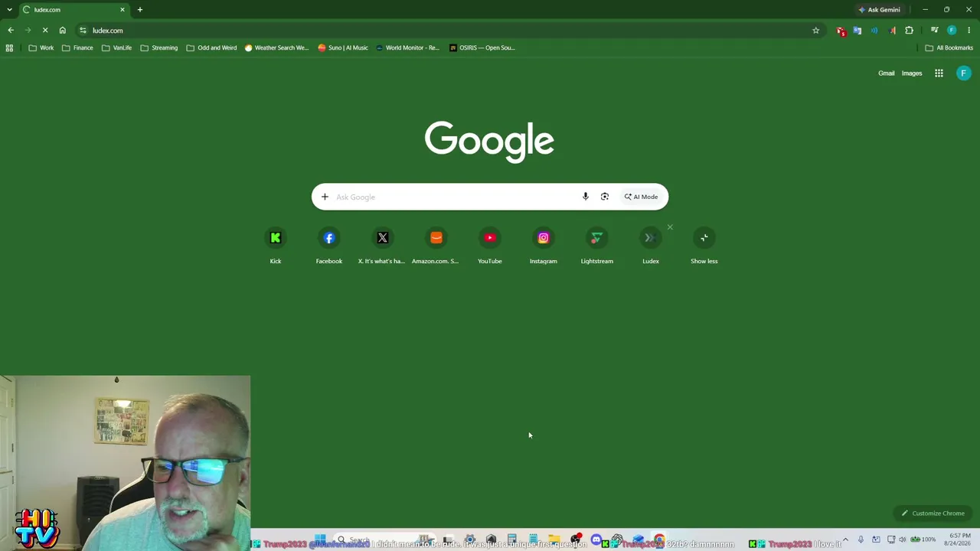Open the Google apps grid
Screen dimensions: 980x551
coord(939,73)
